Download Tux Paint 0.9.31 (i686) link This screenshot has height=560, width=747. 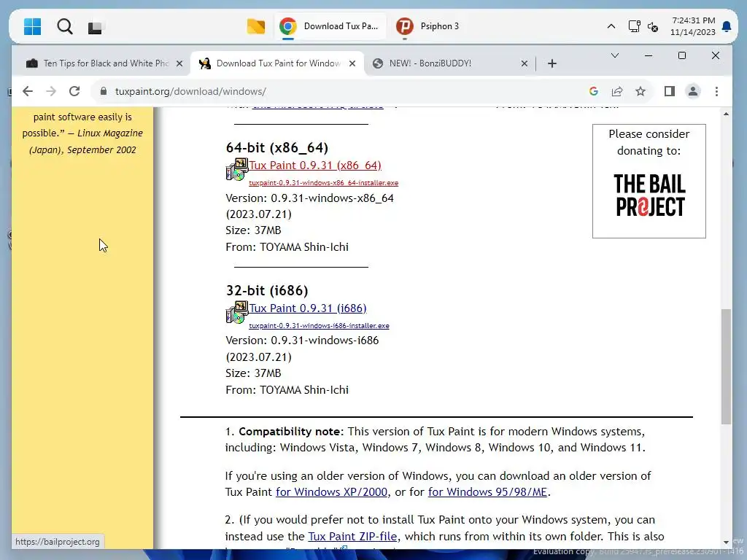point(308,308)
